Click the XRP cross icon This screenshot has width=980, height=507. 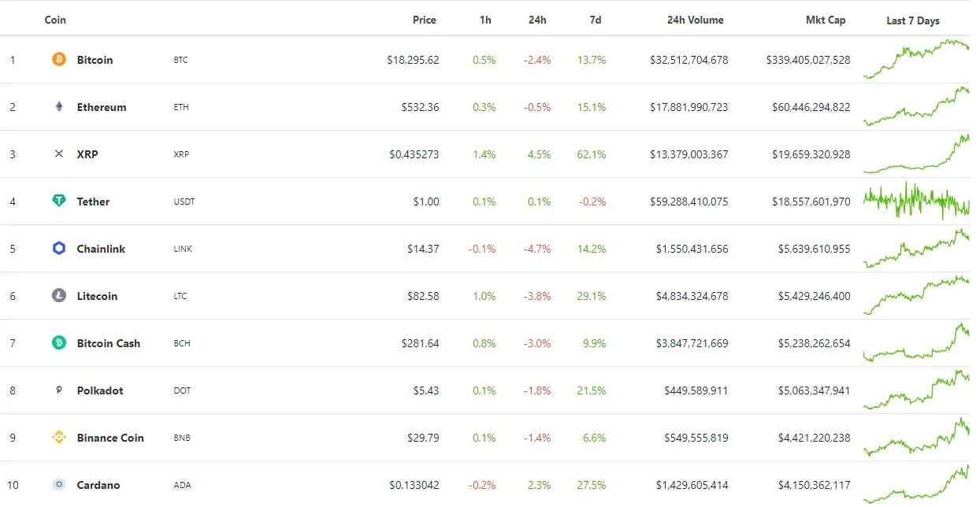coord(59,154)
